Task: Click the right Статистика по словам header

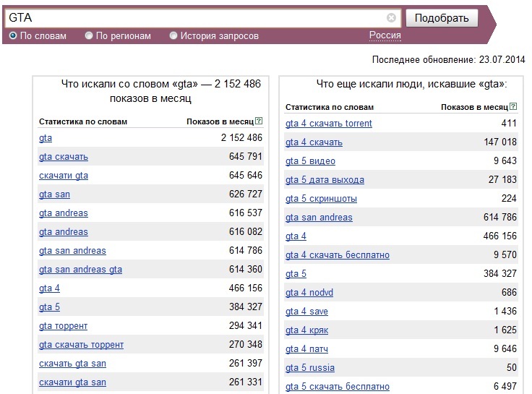Action: click(x=330, y=107)
